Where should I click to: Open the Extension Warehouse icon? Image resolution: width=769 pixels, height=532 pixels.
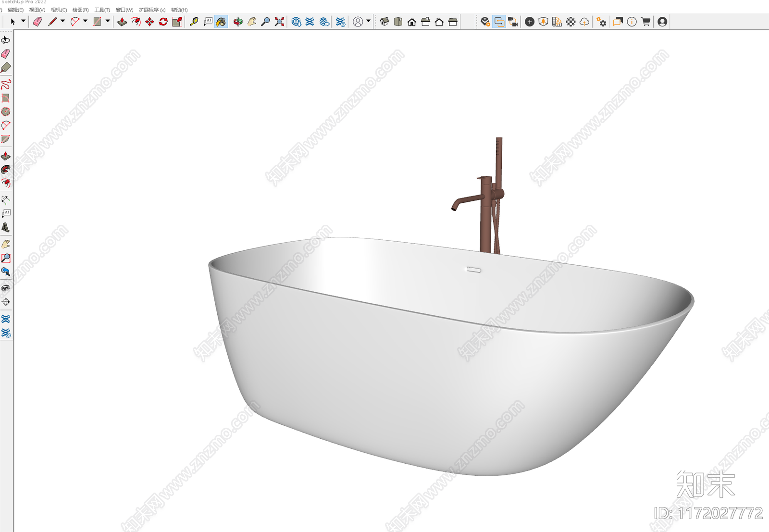tap(310, 22)
